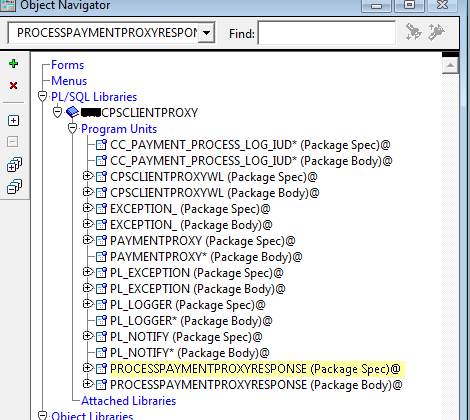Click icon of PROCESSPAYMENTPROXYRESPONSE Package Body
The image size is (470, 420).
point(101,385)
